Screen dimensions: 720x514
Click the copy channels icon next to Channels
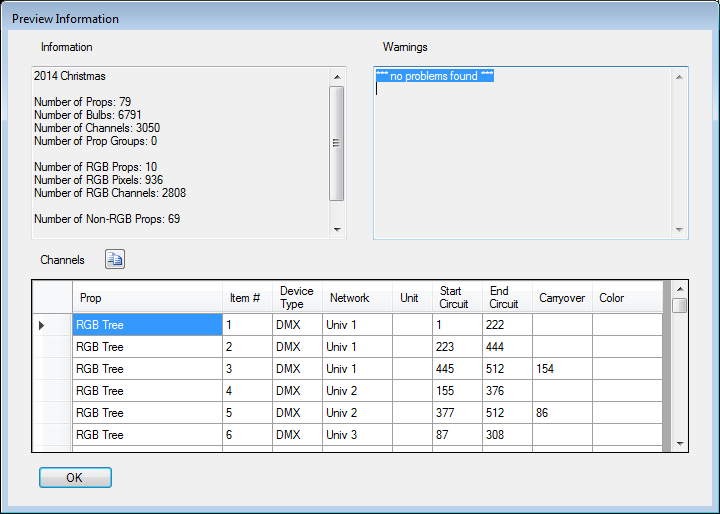click(x=115, y=260)
